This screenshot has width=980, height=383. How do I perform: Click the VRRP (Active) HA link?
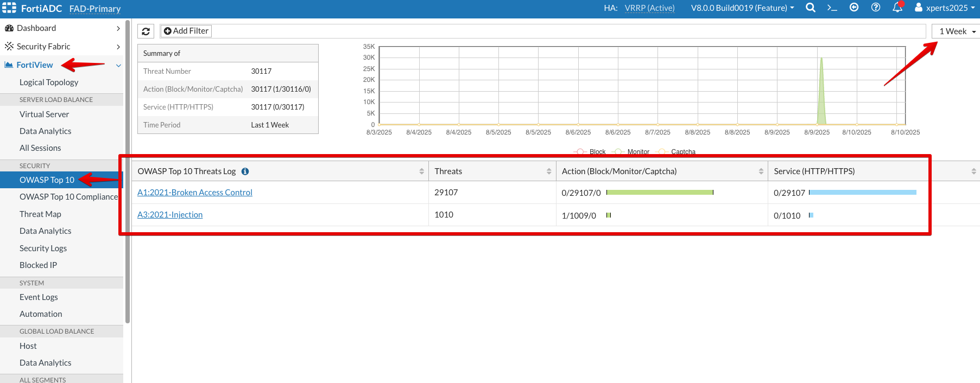[649, 8]
